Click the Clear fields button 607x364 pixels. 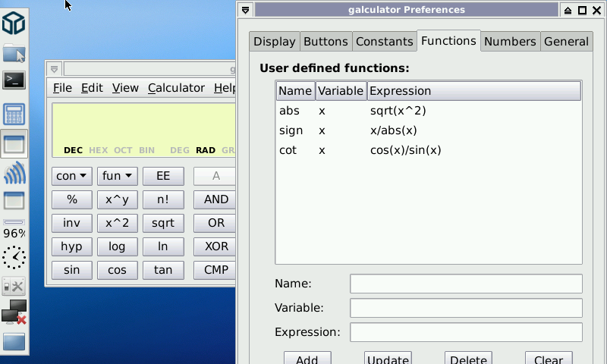pyautogui.click(x=549, y=358)
